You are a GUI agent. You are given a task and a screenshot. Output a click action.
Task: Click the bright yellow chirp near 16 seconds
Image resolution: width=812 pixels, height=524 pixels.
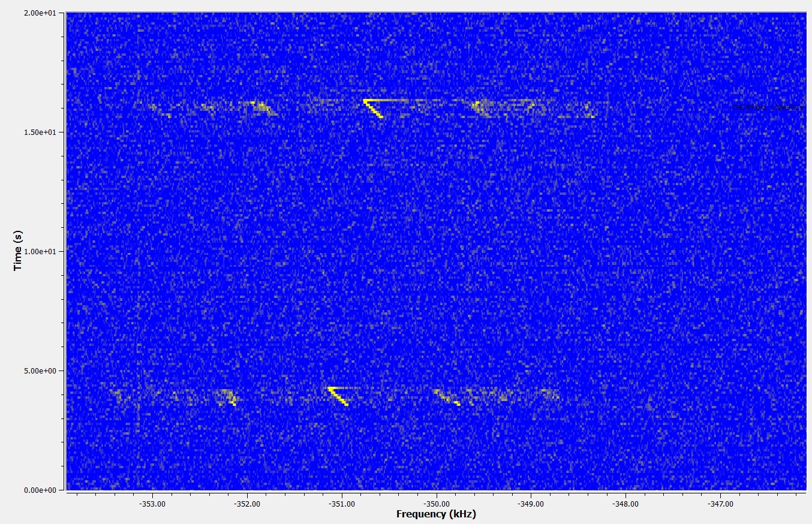(373, 108)
